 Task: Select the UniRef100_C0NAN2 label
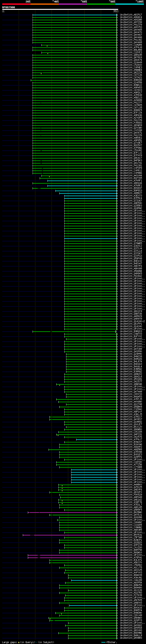[x=131, y=527]
